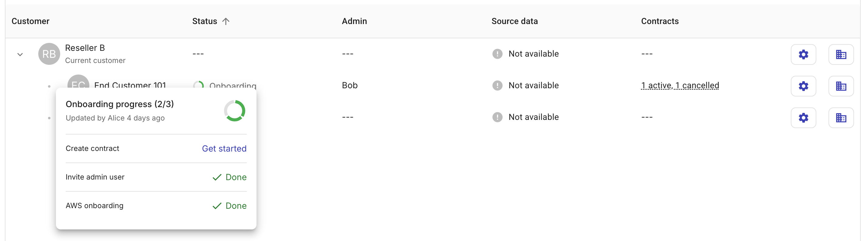Image resolution: width=868 pixels, height=241 pixels.
Task: Toggle the Done checkmark for AWS onboarding
Action: 217,206
